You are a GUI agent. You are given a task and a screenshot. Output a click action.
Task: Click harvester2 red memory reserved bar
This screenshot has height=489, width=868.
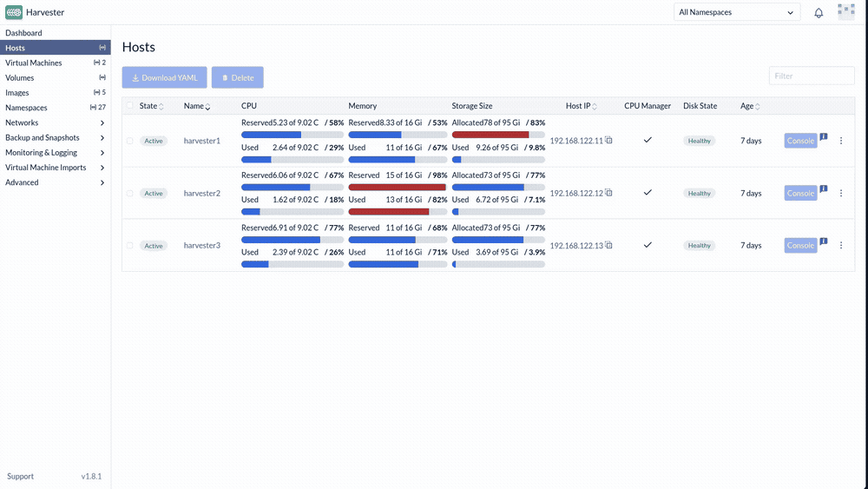[398, 188]
